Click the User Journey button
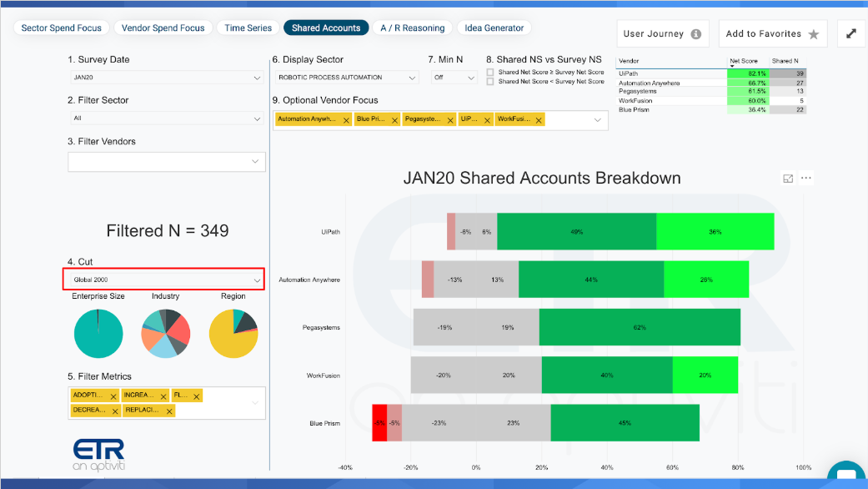Screen dimensions: 868x489 click(x=663, y=33)
